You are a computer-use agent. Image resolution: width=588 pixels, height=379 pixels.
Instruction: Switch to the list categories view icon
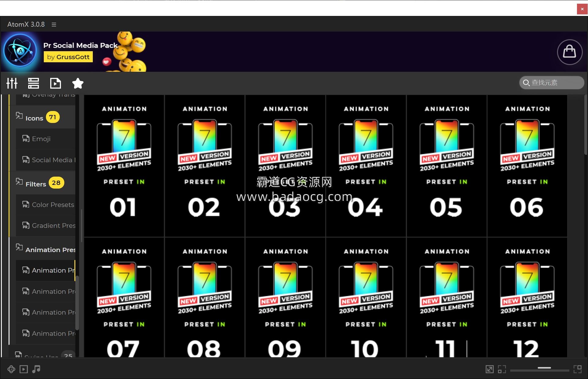(x=33, y=83)
